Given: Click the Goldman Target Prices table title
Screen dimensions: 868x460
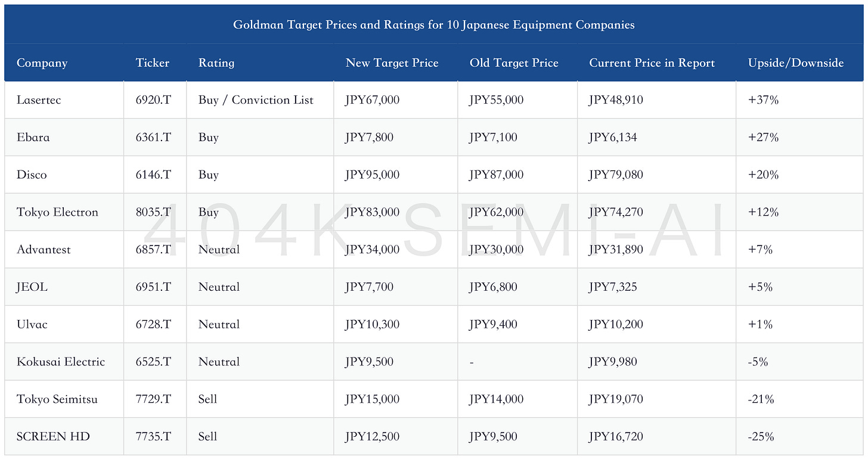Looking at the screenshot, I should 434,25.
